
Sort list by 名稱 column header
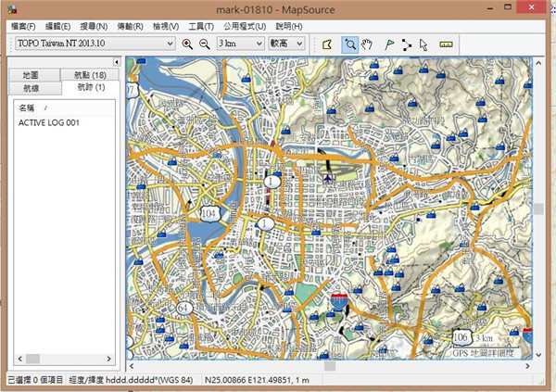pos(64,107)
